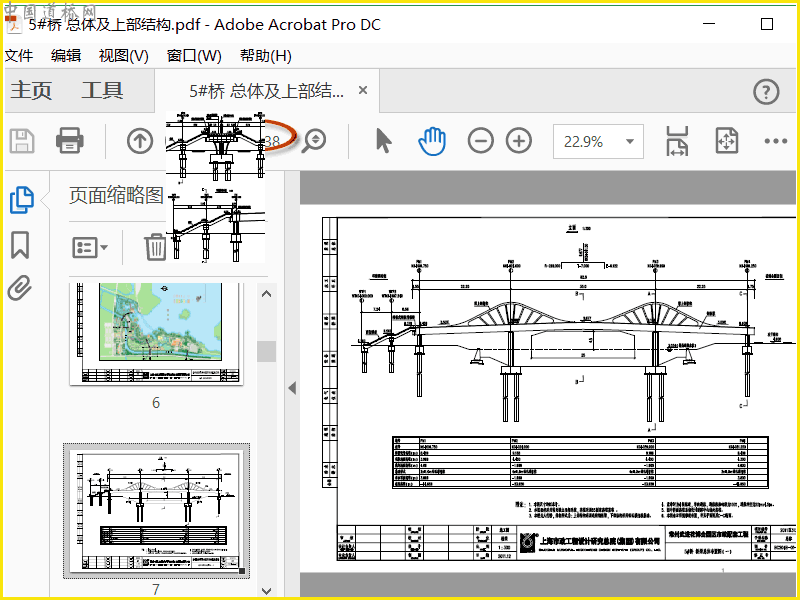
Task: Click fit width scrolling icon
Action: click(677, 141)
